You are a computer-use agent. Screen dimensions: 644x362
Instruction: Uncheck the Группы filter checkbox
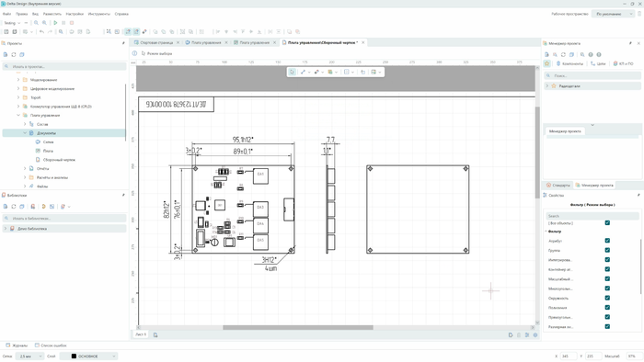pyautogui.click(x=607, y=250)
